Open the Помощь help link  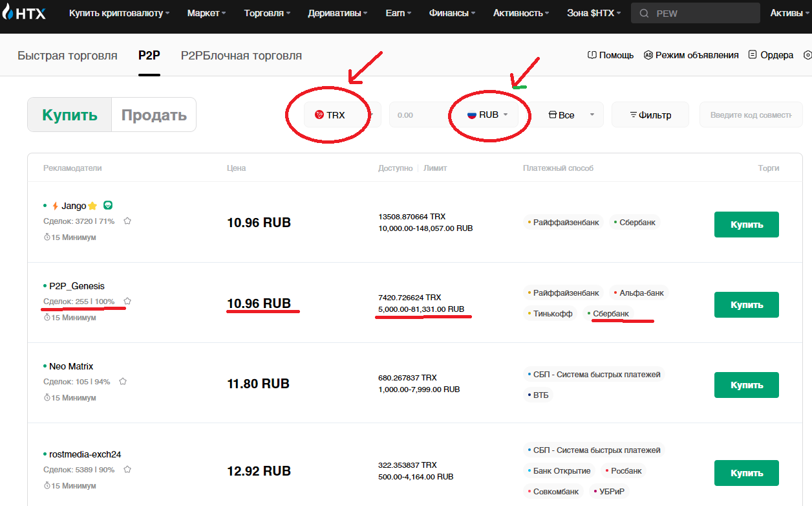coord(610,55)
